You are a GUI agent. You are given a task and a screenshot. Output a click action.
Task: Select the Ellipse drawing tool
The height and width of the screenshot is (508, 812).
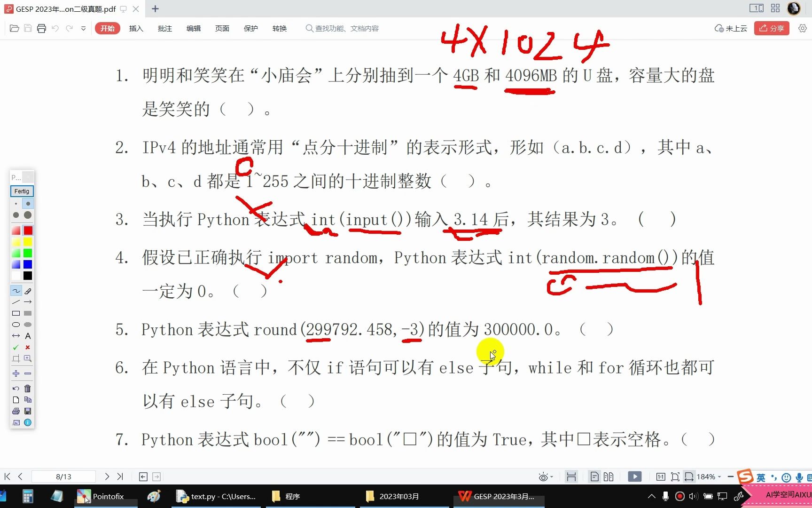tap(16, 324)
